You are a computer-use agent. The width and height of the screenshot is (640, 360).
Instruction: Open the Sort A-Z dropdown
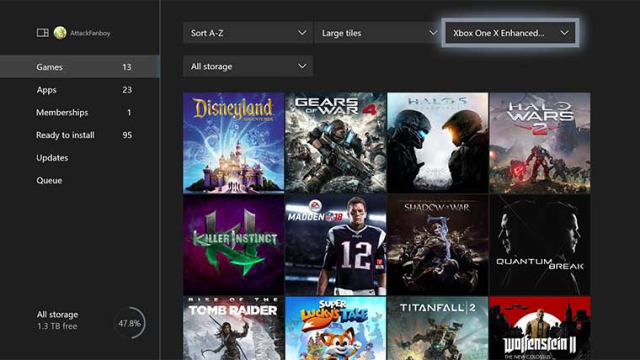click(248, 33)
